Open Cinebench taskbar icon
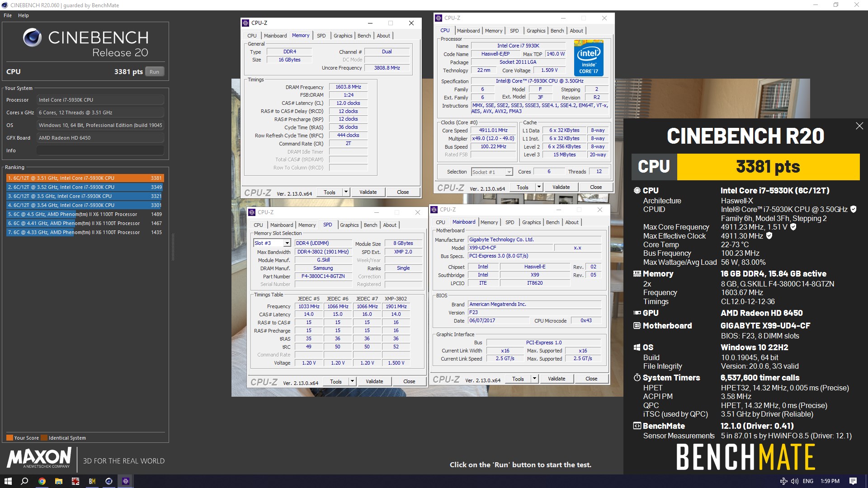The image size is (868, 488). click(x=109, y=481)
